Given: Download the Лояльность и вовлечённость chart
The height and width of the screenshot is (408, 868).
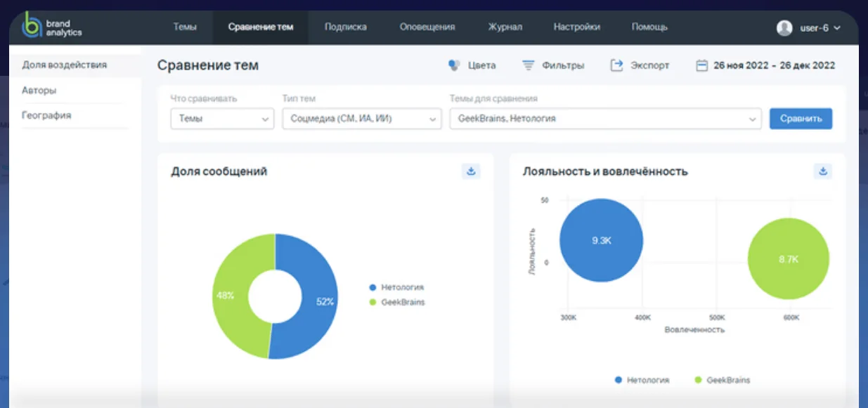Looking at the screenshot, I should click(822, 171).
